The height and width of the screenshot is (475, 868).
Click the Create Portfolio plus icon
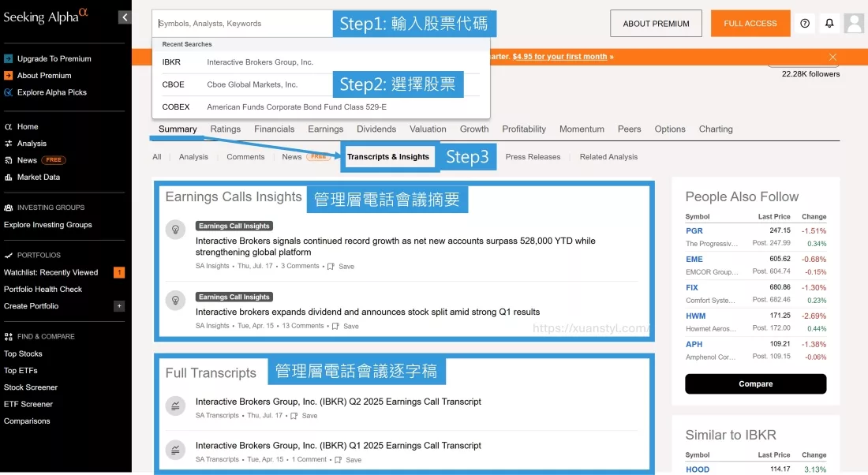[119, 306]
